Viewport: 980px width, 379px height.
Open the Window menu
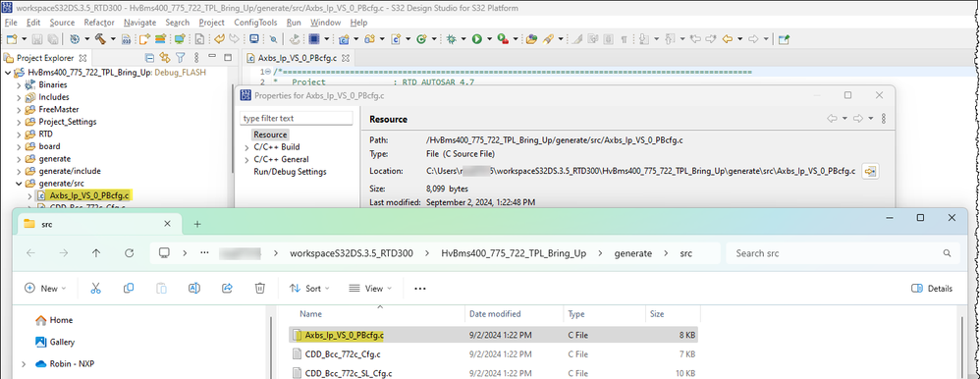coord(326,22)
